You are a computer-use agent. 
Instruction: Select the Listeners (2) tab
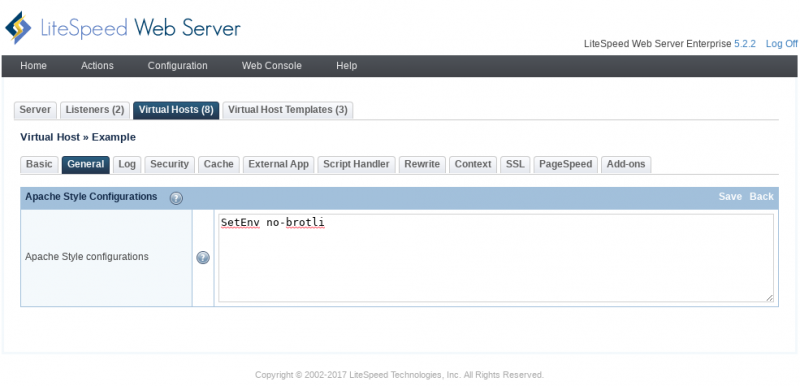tap(95, 110)
